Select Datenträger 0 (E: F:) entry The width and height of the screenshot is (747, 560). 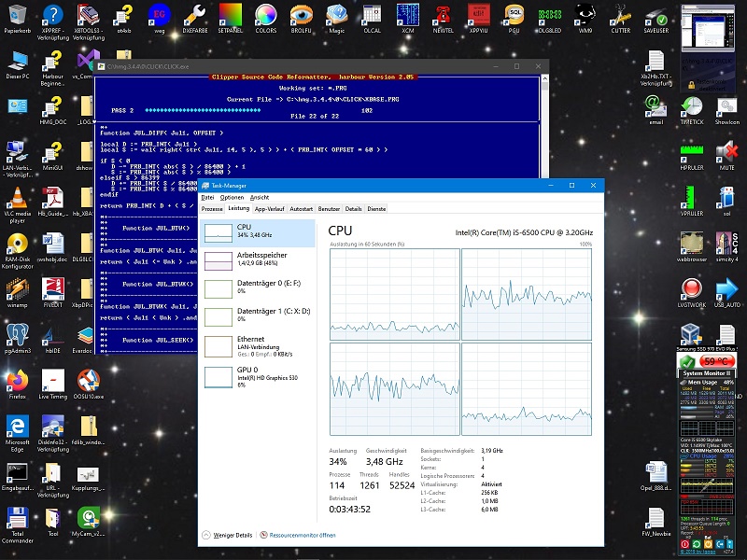click(258, 288)
